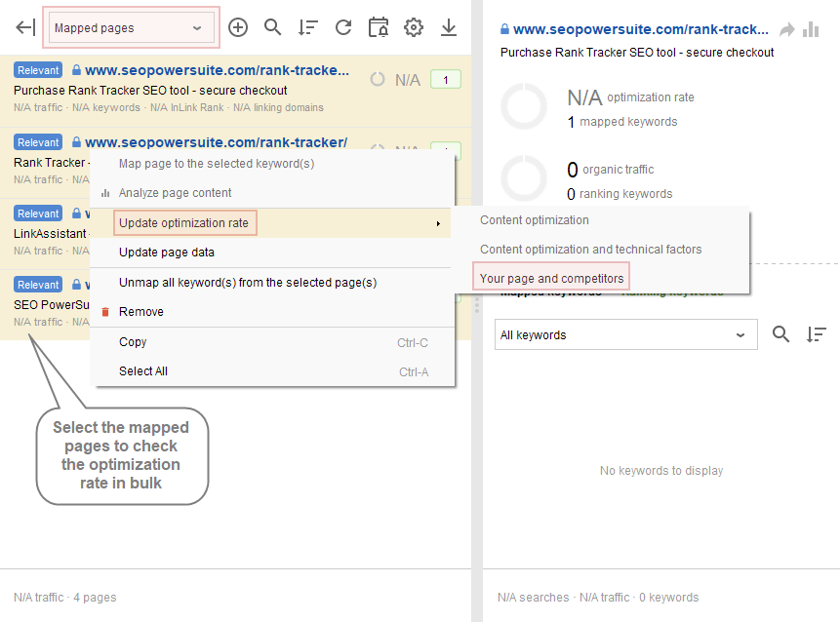Click the refresh update icon
840x622 pixels.
tap(343, 27)
